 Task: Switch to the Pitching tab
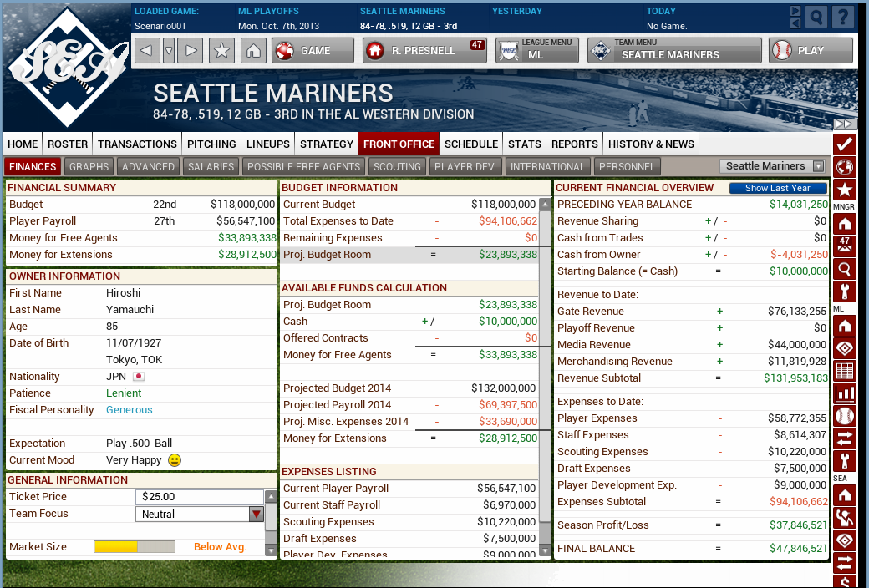point(211,144)
